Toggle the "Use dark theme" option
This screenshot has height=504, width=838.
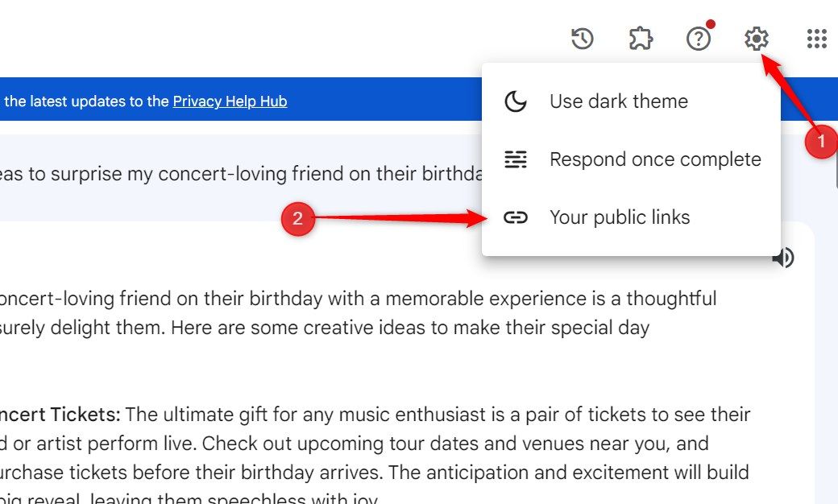point(631,101)
